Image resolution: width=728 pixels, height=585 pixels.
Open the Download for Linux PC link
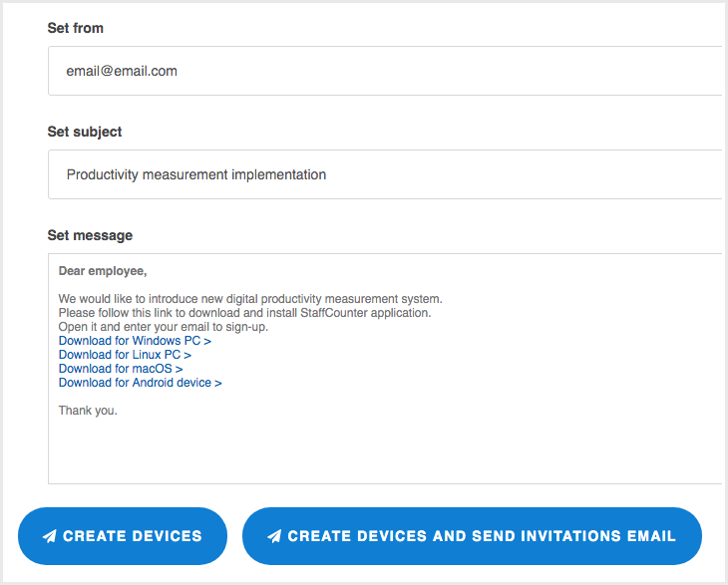point(125,355)
